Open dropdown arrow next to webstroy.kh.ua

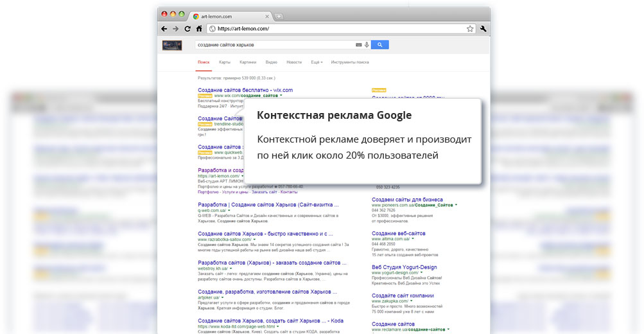(231, 268)
